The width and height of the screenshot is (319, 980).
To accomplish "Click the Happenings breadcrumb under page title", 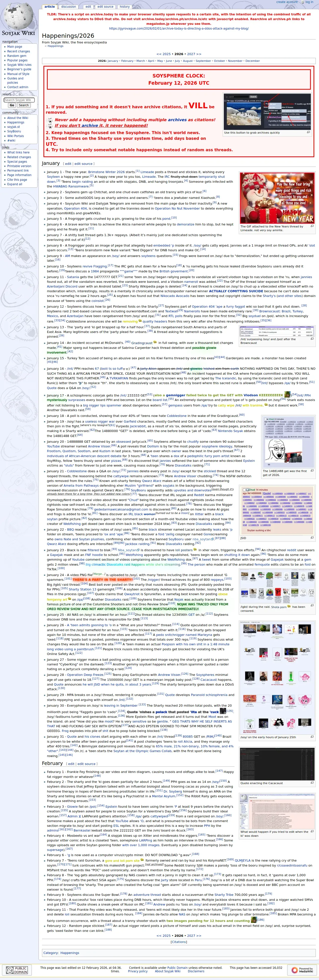I will pyautogui.click(x=56, y=46).
